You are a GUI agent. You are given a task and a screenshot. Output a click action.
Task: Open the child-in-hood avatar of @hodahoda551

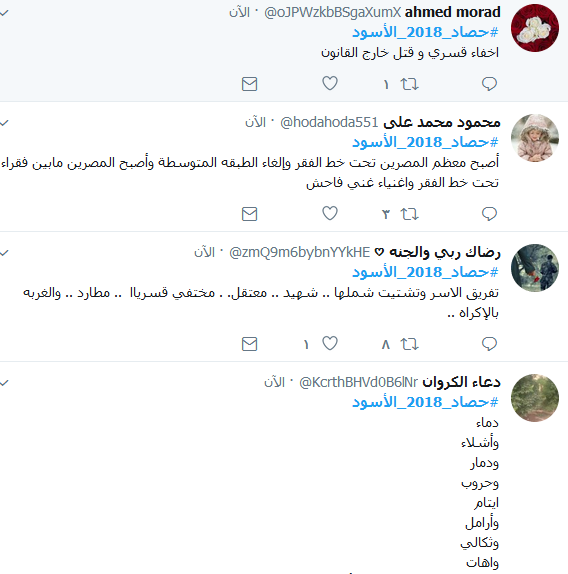click(535, 138)
